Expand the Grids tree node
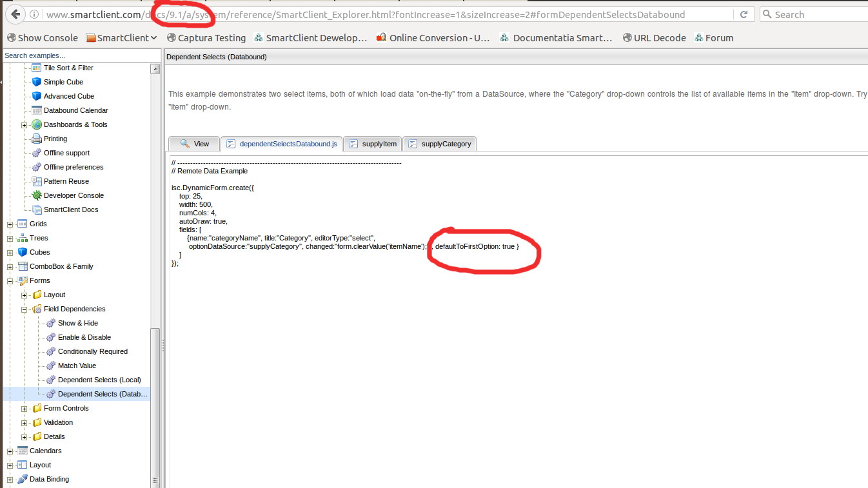Viewport: 868px width, 488px height. coord(10,224)
